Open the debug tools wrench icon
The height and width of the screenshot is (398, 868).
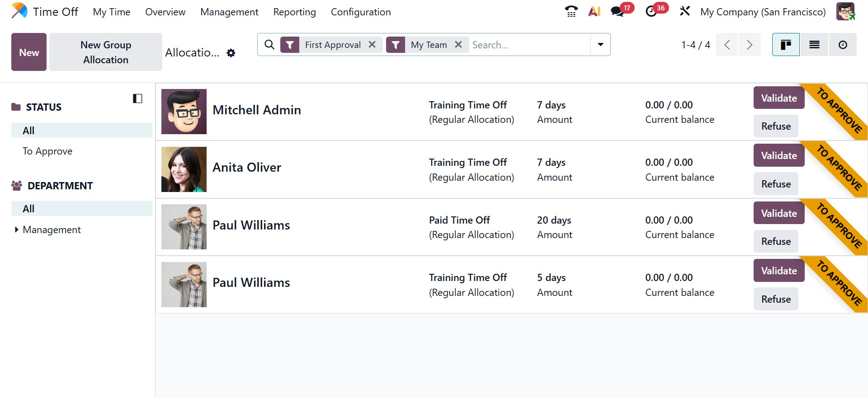(x=685, y=11)
